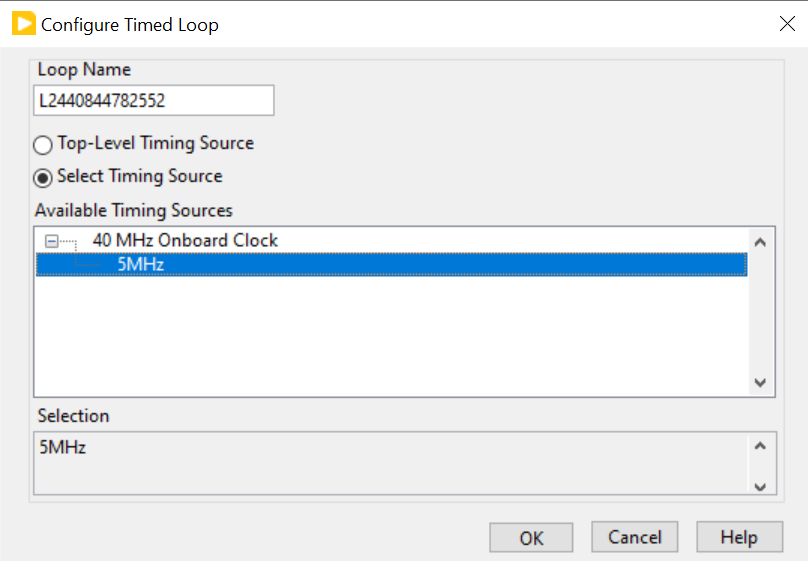Screen dimensions: 808x561
Task: Open Help for timed loop configuration
Action: 738,538
